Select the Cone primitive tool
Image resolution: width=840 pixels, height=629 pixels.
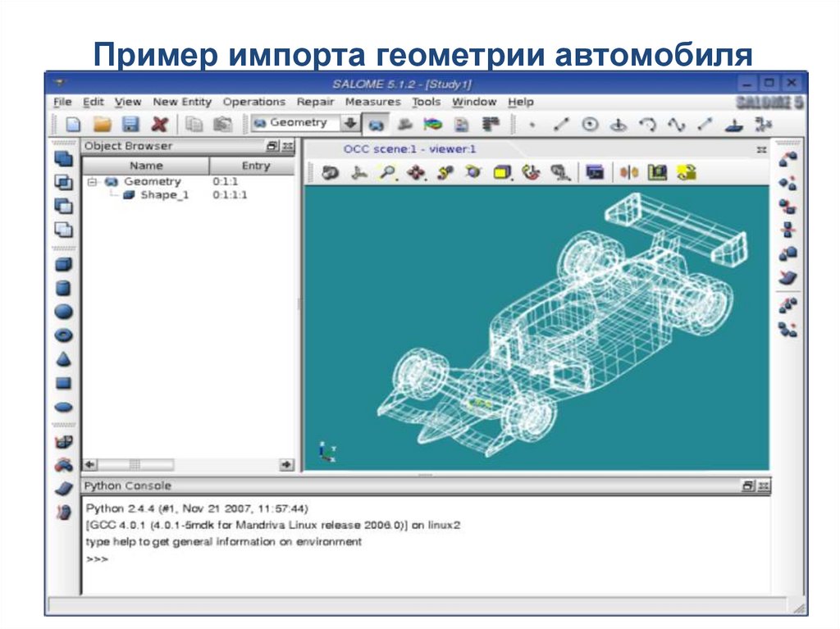[x=63, y=359]
